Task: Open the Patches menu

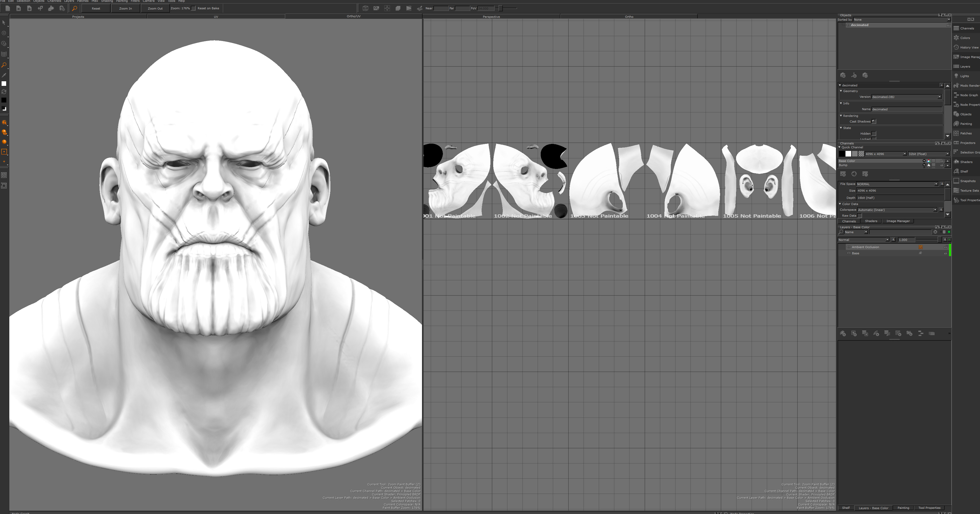Action: tap(83, 1)
